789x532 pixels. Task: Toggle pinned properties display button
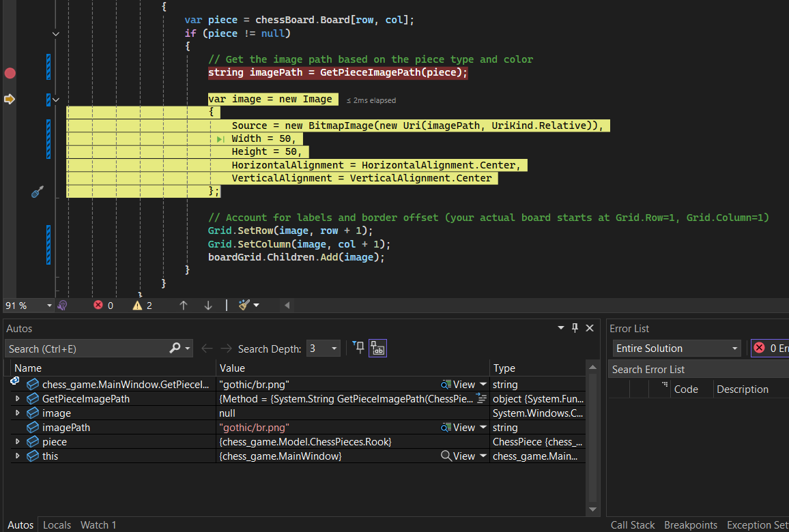pos(377,348)
